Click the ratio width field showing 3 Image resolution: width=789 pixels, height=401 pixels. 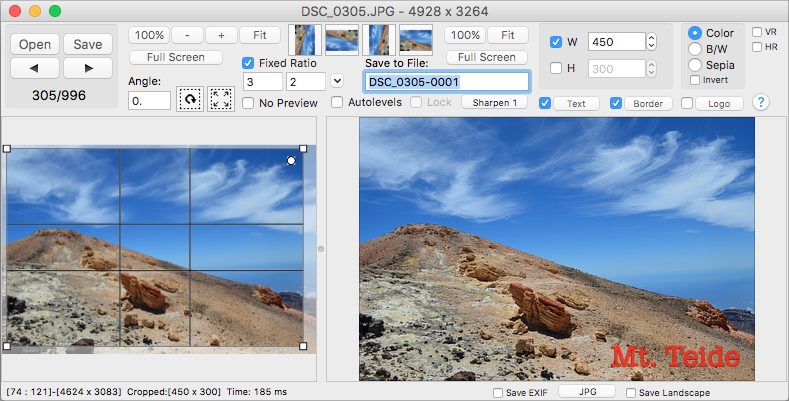coord(263,82)
